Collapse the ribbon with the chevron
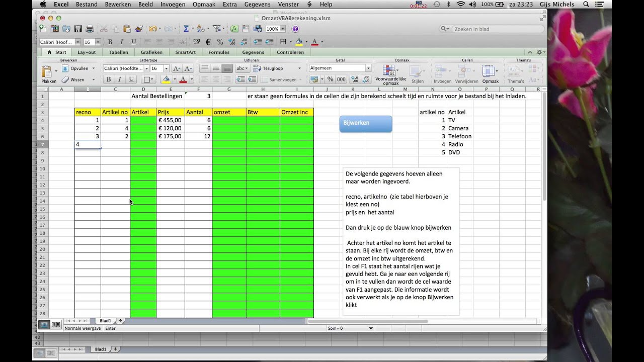 click(530, 52)
